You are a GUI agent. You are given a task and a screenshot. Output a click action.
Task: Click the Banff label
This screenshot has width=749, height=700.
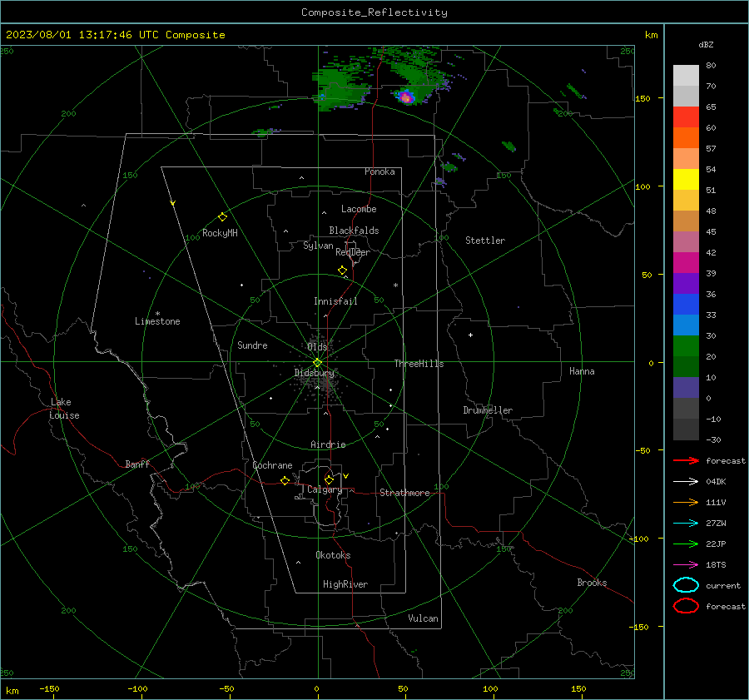[137, 464]
